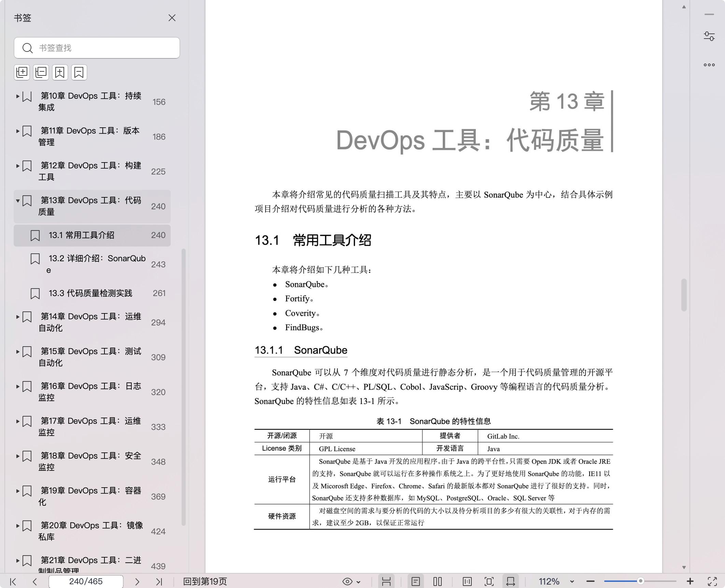
Task: Open bookmark 13.1 常用工具介绍
Action: [92, 235]
